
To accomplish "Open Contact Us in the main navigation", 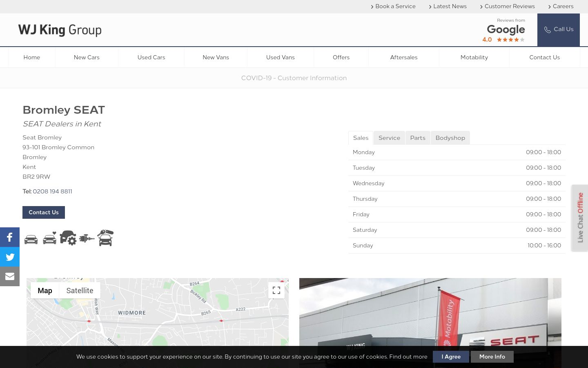I will pos(544,57).
